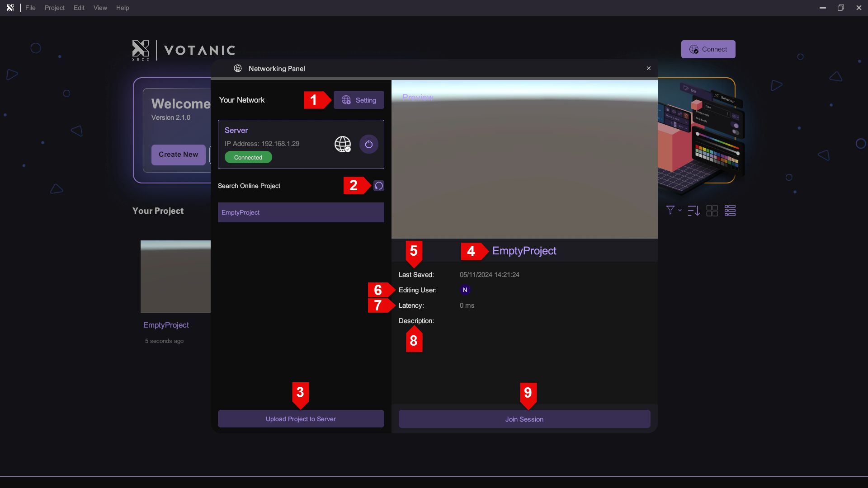The width and height of the screenshot is (868, 488).
Task: Refresh the online project search
Action: (x=379, y=186)
